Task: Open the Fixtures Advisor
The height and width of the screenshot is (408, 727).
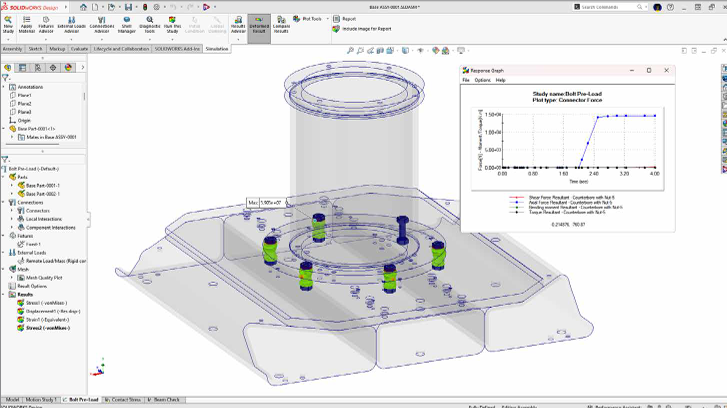Action: [x=46, y=24]
